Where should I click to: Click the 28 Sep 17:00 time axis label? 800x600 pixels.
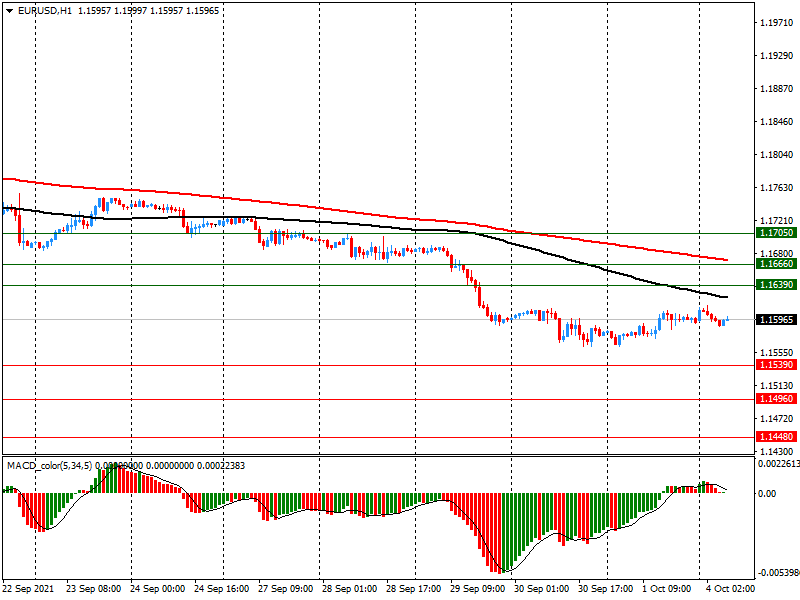point(413,589)
